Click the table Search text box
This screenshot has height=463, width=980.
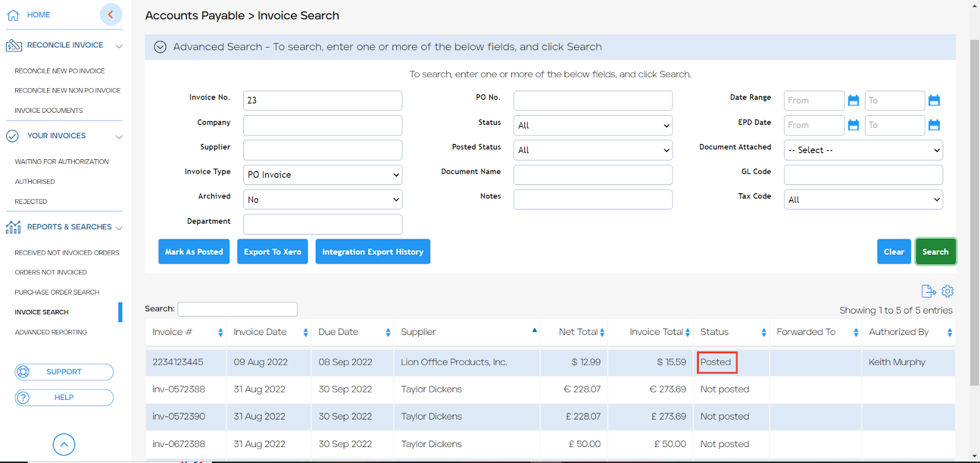click(x=238, y=309)
